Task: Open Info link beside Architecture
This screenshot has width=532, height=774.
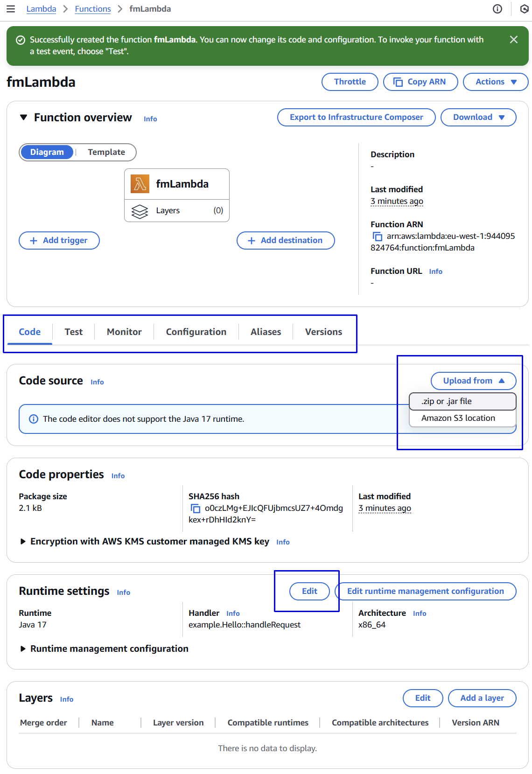Action: pyautogui.click(x=420, y=614)
